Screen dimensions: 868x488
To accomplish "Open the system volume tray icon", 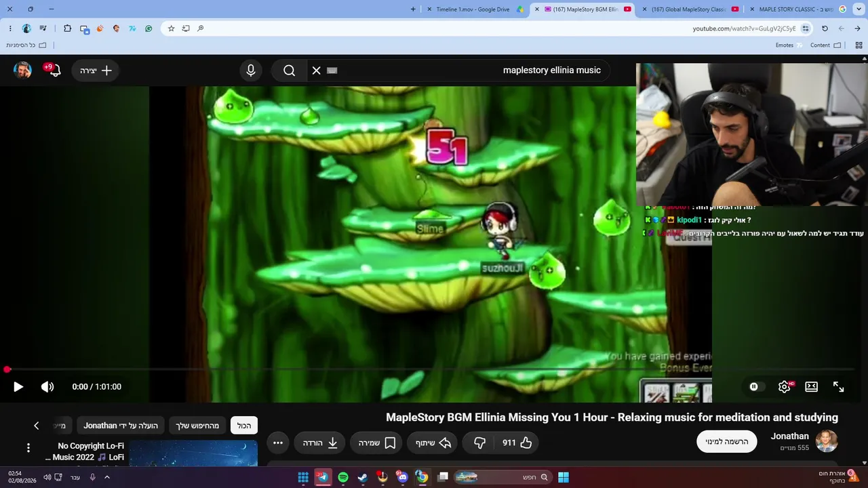I will coord(47,477).
